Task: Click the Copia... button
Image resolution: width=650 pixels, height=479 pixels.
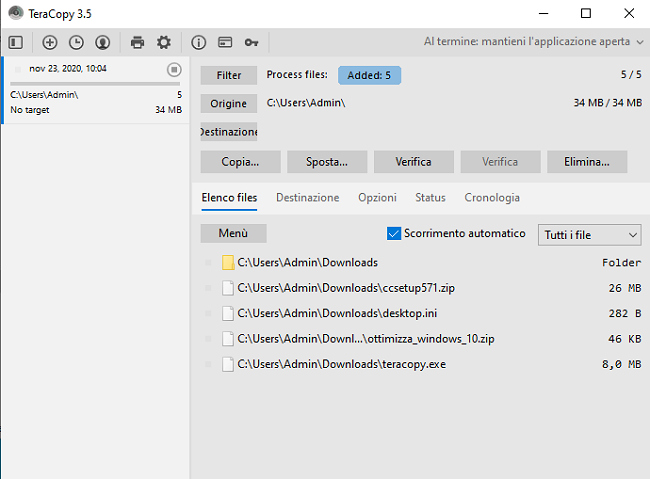Action: click(240, 161)
